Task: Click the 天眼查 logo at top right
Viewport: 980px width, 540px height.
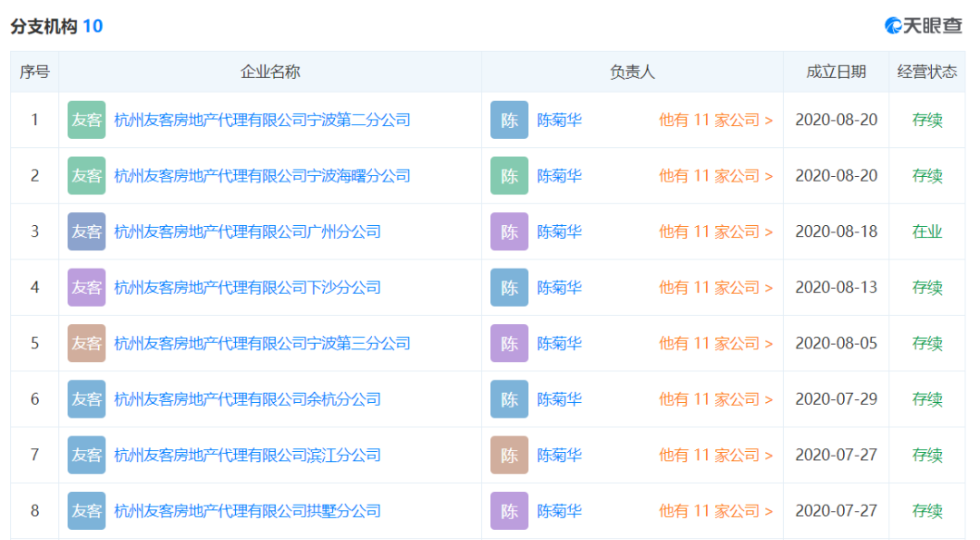Action: (923, 25)
